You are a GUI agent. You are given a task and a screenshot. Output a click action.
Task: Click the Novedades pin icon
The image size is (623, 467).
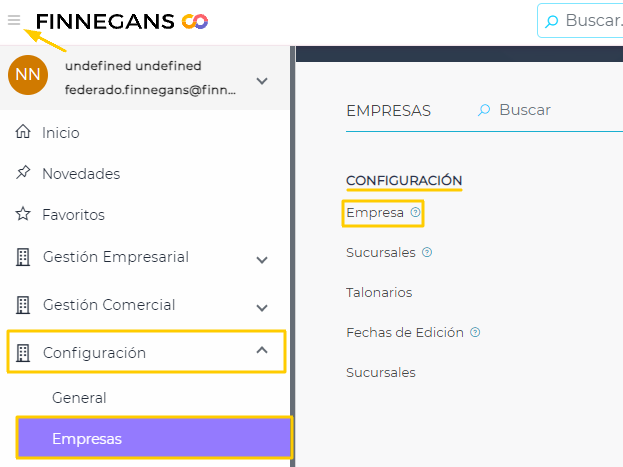(x=24, y=173)
